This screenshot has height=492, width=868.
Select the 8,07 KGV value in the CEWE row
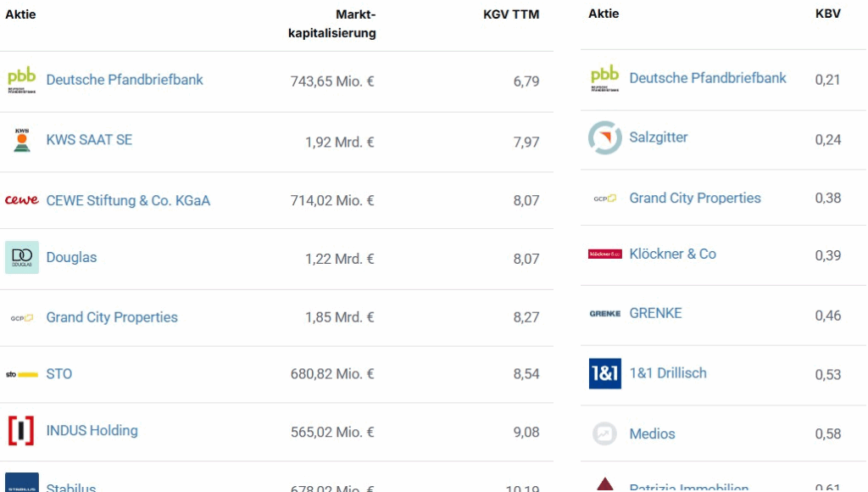click(526, 200)
